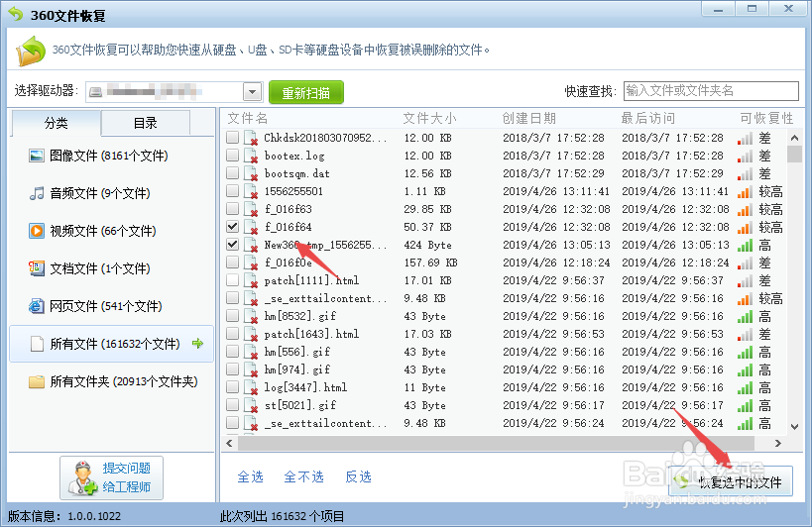This screenshot has width=812, height=527.
Task: Sort by 创建日期 column header
Action: [x=529, y=119]
